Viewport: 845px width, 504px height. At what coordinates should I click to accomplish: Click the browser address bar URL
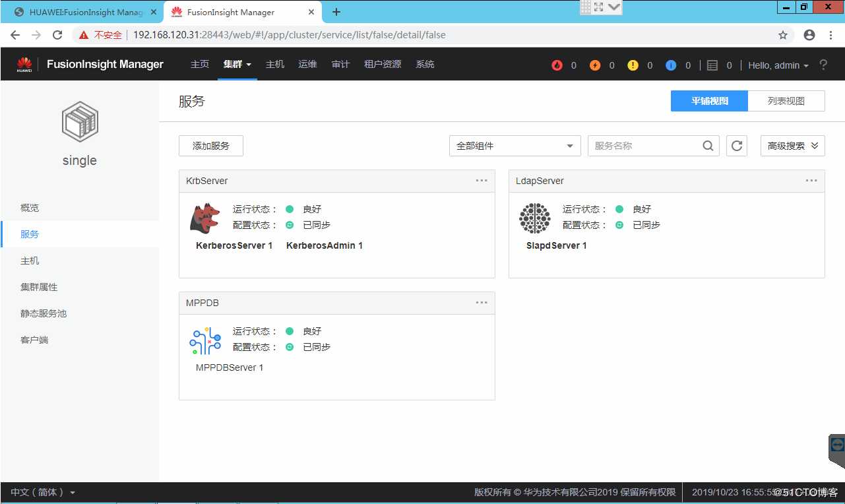tap(290, 35)
